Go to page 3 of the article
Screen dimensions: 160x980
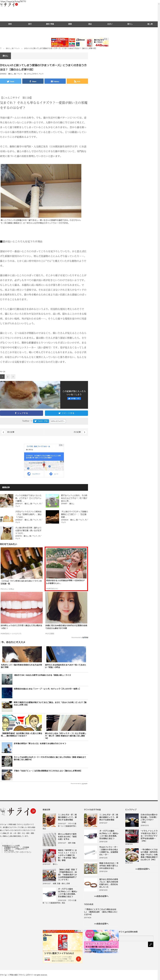13,377
